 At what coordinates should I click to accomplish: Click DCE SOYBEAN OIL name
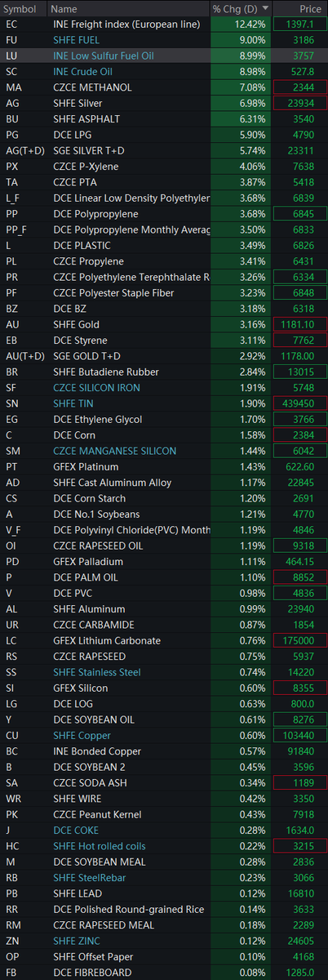[x=94, y=719]
